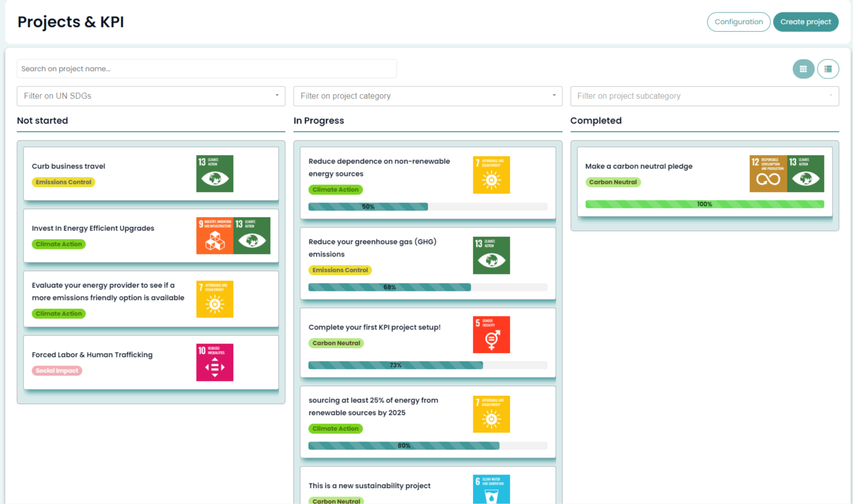Switch to list view layout

[x=828, y=68]
